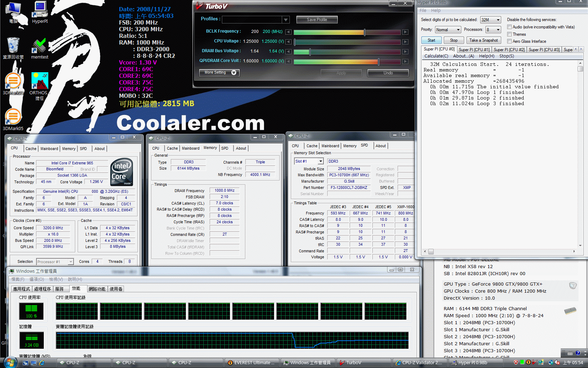This screenshot has width=588, height=368.
Task: Open the Help menu in Hyper PI
Action: (x=436, y=11)
